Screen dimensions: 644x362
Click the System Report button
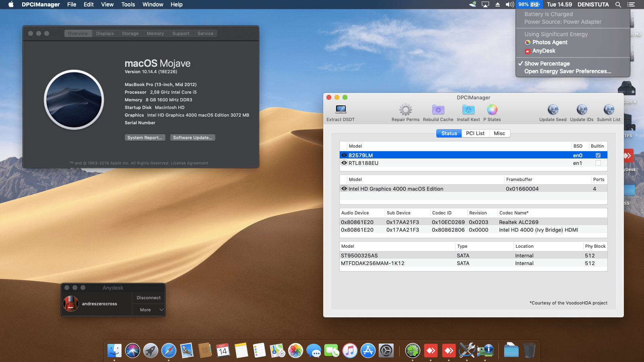145,138
